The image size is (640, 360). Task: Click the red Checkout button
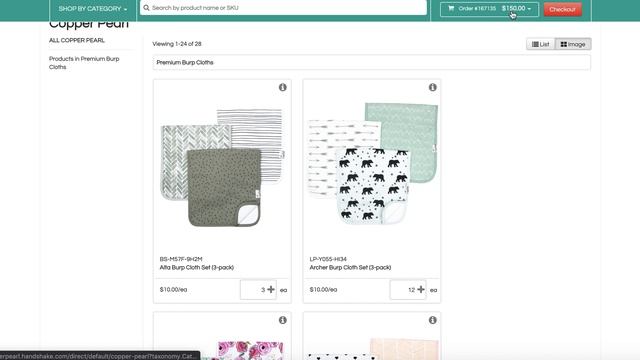point(562,9)
